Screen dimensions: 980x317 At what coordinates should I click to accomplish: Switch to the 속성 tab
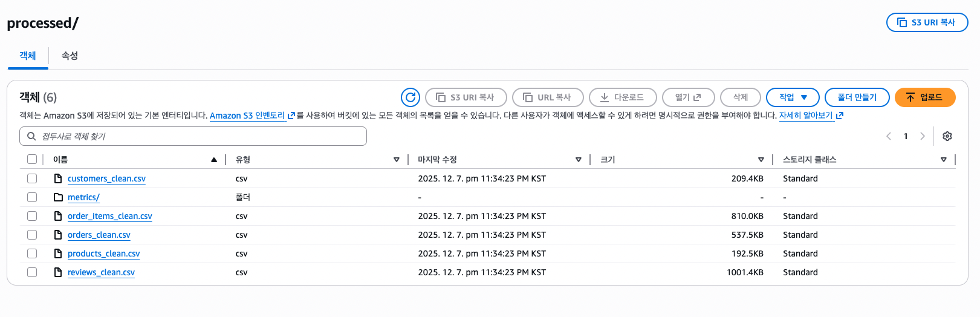70,56
